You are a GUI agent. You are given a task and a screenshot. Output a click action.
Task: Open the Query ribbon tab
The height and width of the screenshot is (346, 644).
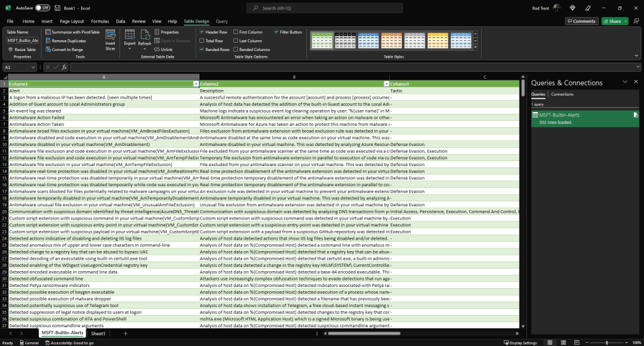tap(222, 21)
